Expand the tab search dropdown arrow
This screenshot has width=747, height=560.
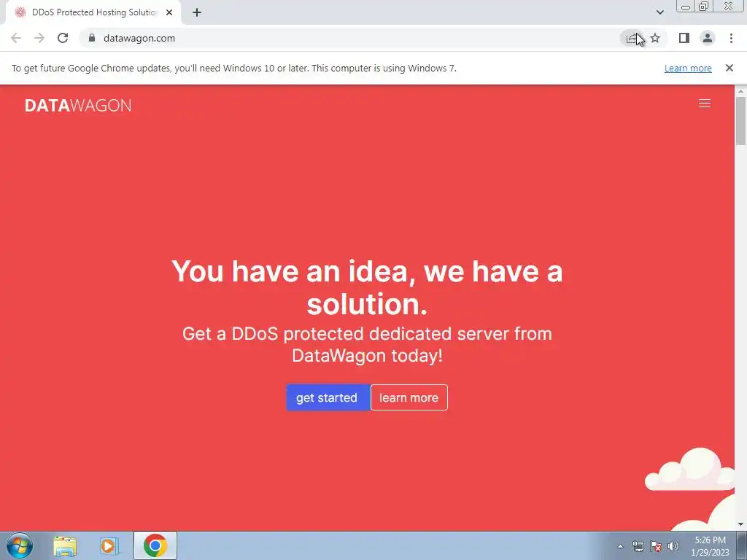(x=659, y=12)
